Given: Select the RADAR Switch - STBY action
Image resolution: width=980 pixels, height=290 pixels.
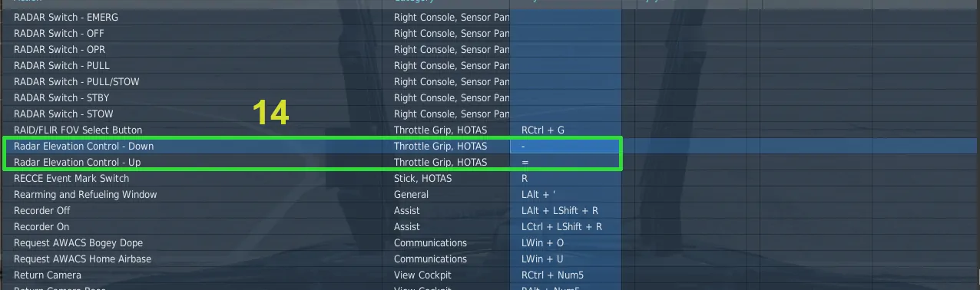Looking at the screenshot, I should click(61, 97).
